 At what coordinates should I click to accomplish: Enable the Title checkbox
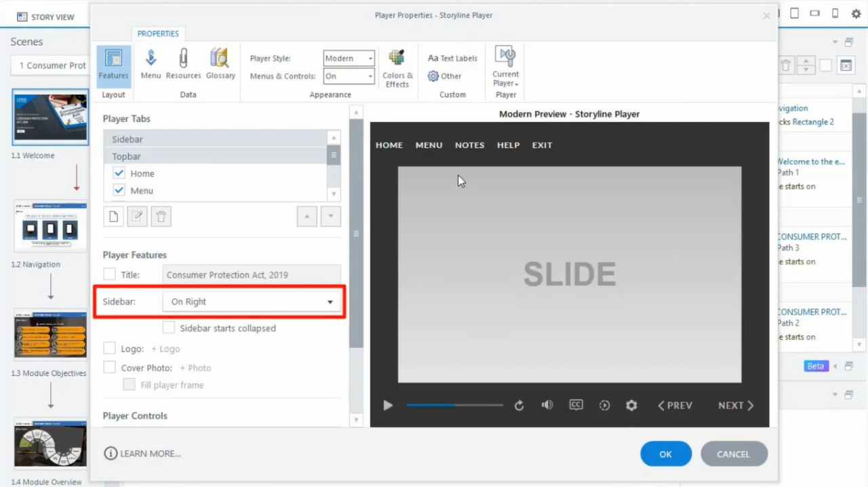point(109,275)
